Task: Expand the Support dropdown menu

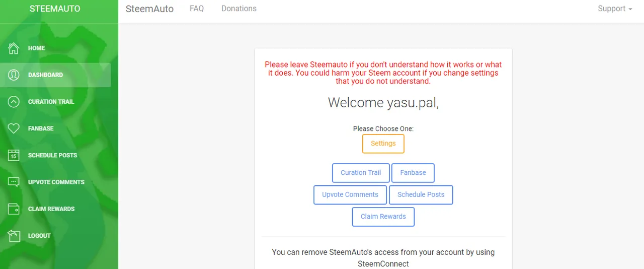Action: click(614, 9)
